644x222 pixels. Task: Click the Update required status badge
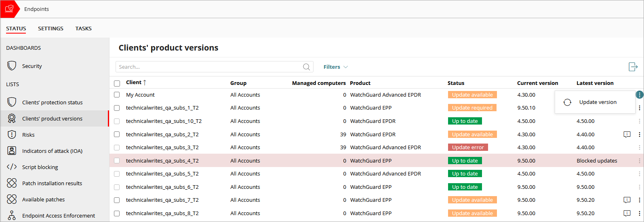472,108
